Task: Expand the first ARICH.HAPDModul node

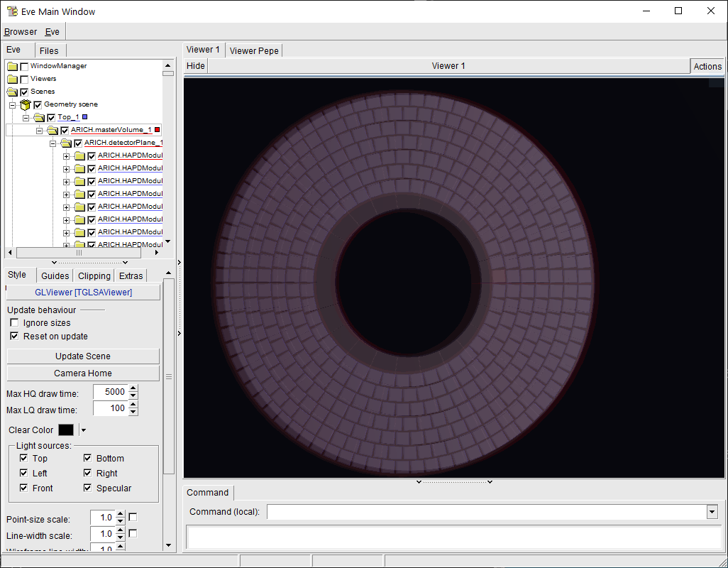Action: click(66, 156)
